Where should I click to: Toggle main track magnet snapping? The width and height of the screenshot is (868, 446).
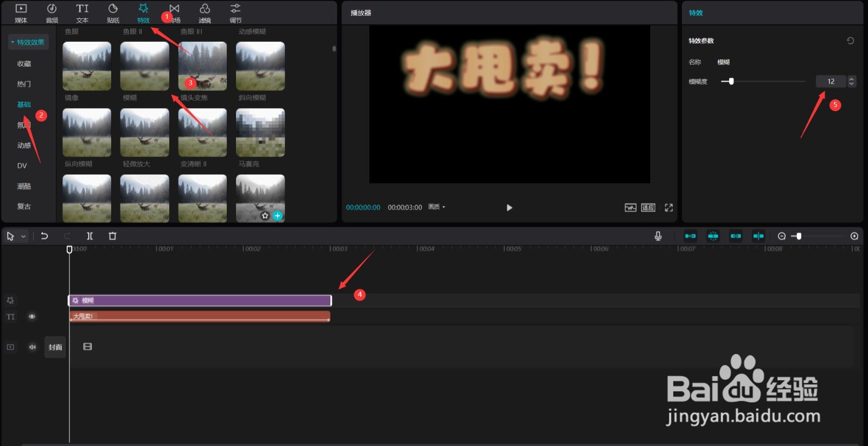690,236
